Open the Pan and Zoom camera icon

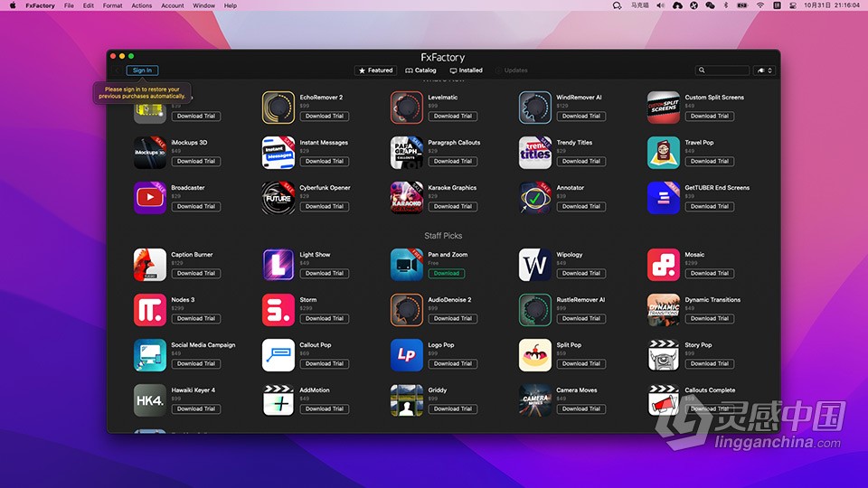pos(406,265)
